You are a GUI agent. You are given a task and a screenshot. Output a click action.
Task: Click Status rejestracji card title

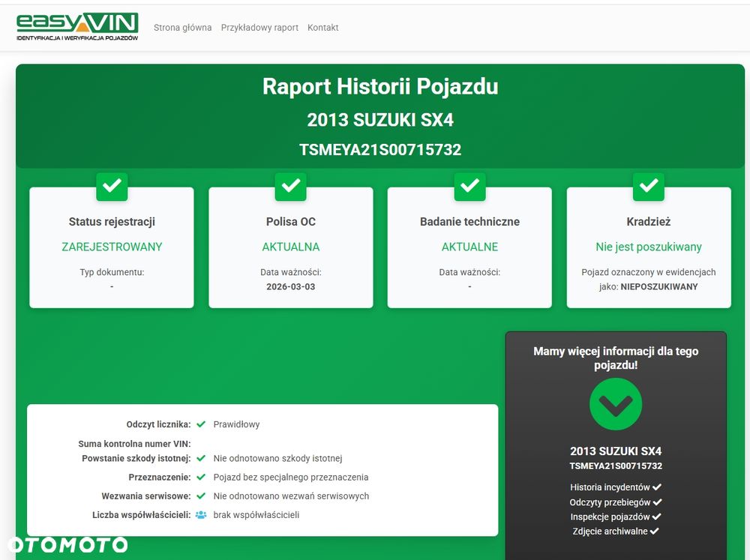(x=112, y=221)
